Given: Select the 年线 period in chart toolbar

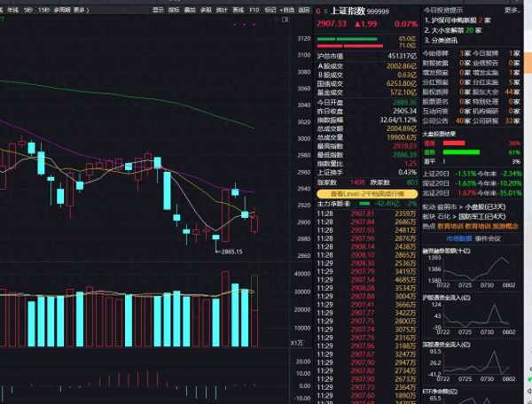Looking at the screenshot, I should coord(13,10).
